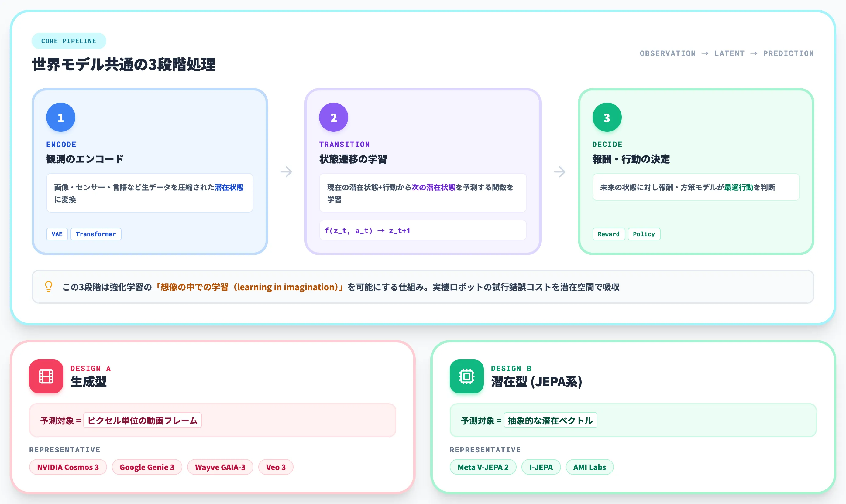Select the Veo 3 chip
The width and height of the screenshot is (846, 504).
tap(276, 467)
